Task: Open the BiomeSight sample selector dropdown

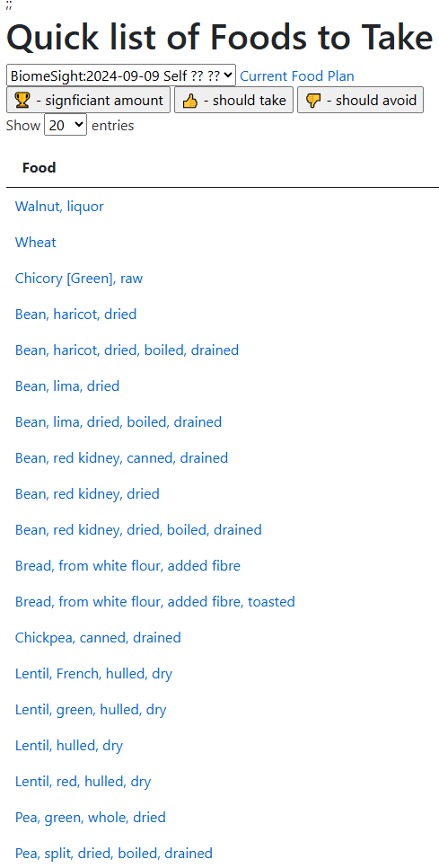Action: pyautogui.click(x=121, y=75)
